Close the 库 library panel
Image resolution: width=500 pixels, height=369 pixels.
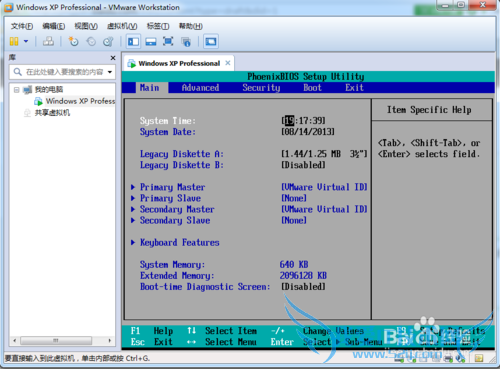[x=113, y=58]
